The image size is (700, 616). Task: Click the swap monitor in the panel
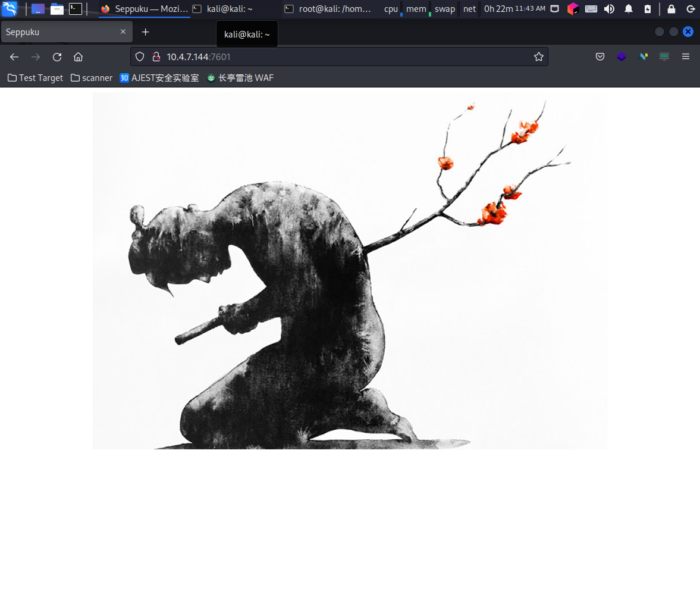pyautogui.click(x=446, y=8)
